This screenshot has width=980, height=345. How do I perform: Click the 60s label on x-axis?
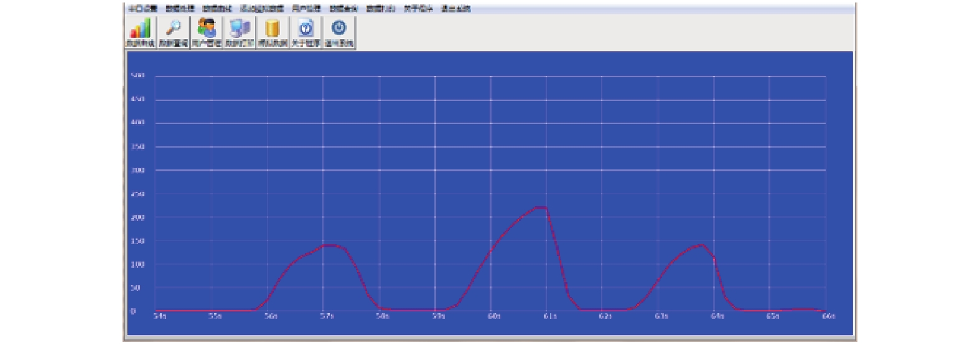494,316
